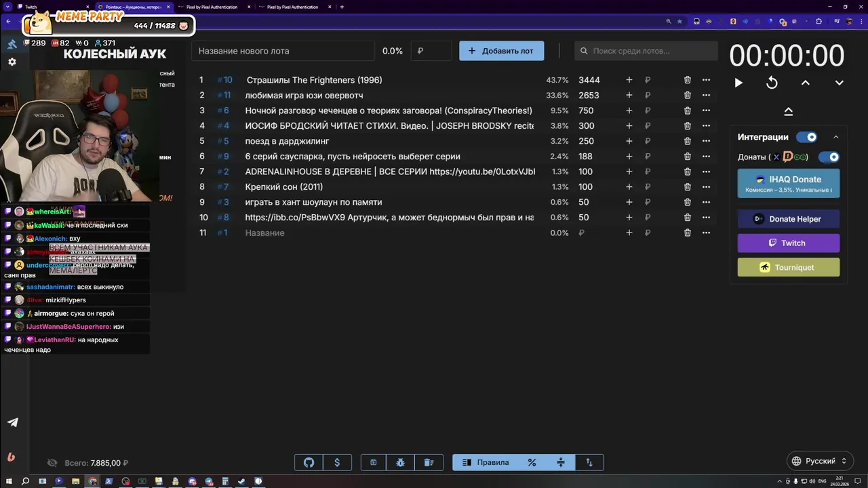Viewport: 868px width, 488px height.
Task: Open Steam from the taskbar
Action: coord(241,481)
